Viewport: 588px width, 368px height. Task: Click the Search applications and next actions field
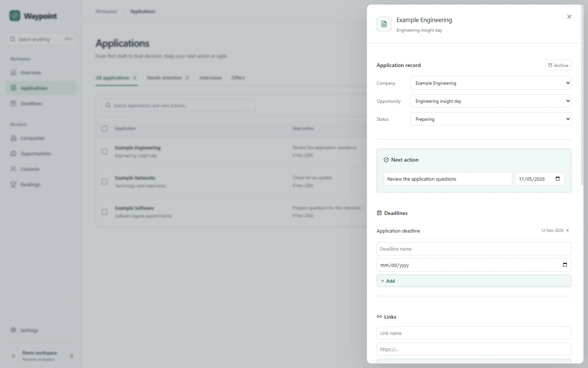(178, 105)
